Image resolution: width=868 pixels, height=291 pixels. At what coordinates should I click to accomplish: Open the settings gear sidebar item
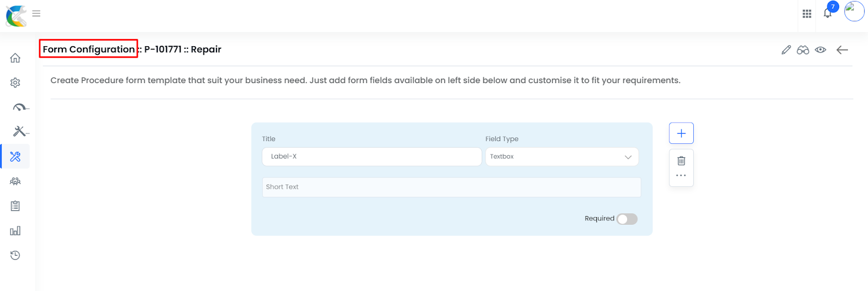tap(15, 83)
